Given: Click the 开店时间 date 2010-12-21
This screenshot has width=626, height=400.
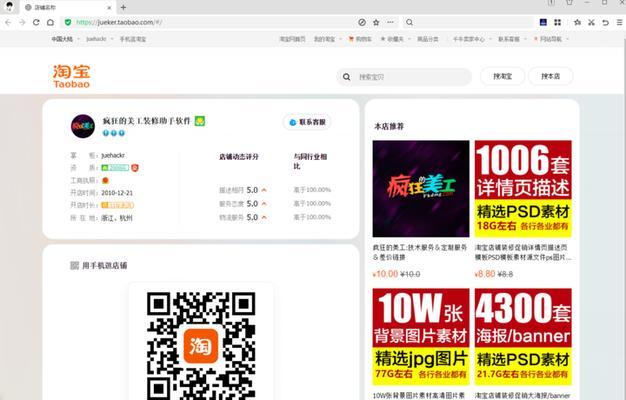Looking at the screenshot, I should coord(117,193).
